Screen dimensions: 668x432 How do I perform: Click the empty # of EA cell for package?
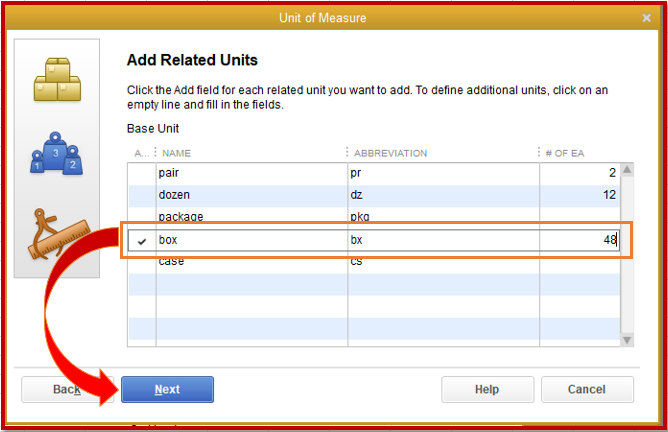[579, 215]
